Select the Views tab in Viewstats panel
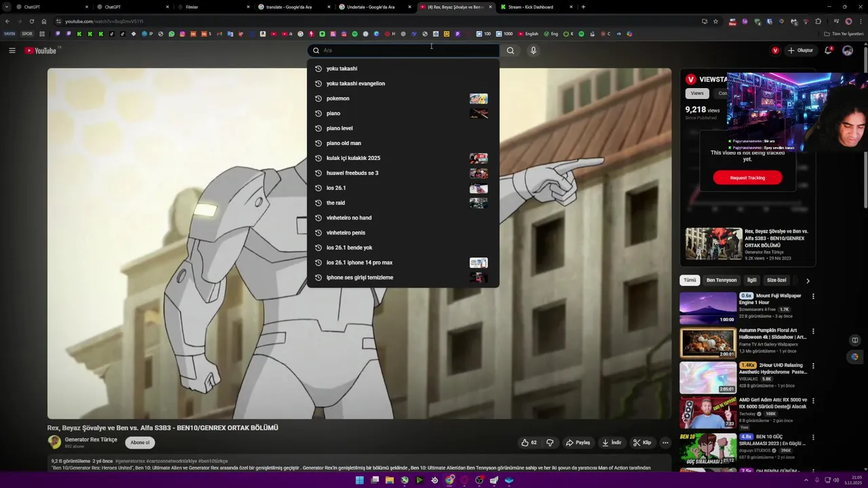 [x=697, y=93]
